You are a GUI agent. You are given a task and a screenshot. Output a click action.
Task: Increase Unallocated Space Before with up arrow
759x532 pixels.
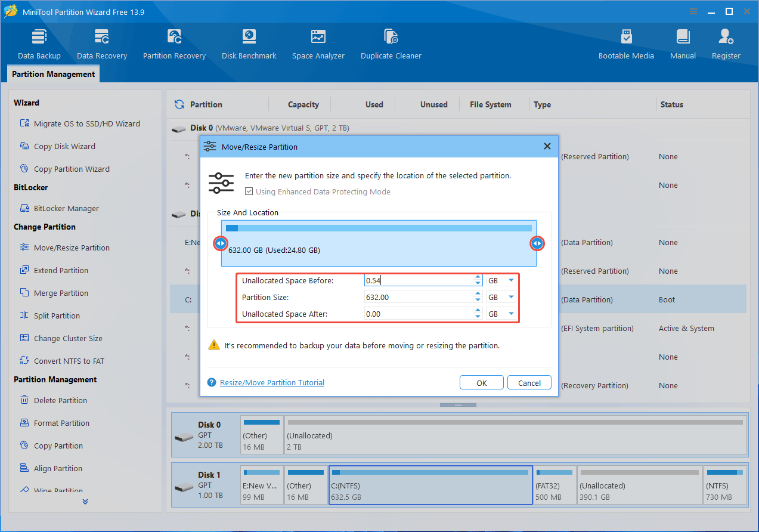(x=478, y=277)
